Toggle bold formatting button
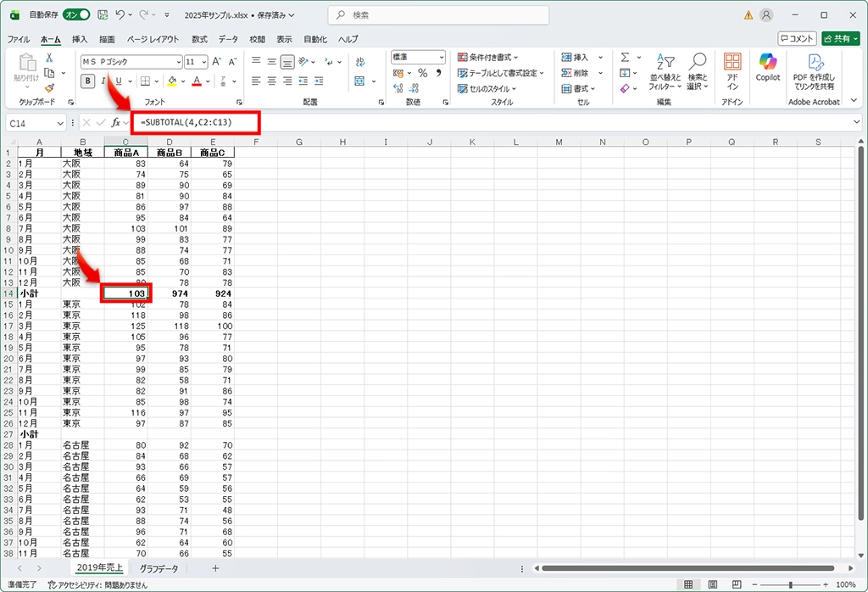Viewport: 868px width, 592px height. point(88,81)
